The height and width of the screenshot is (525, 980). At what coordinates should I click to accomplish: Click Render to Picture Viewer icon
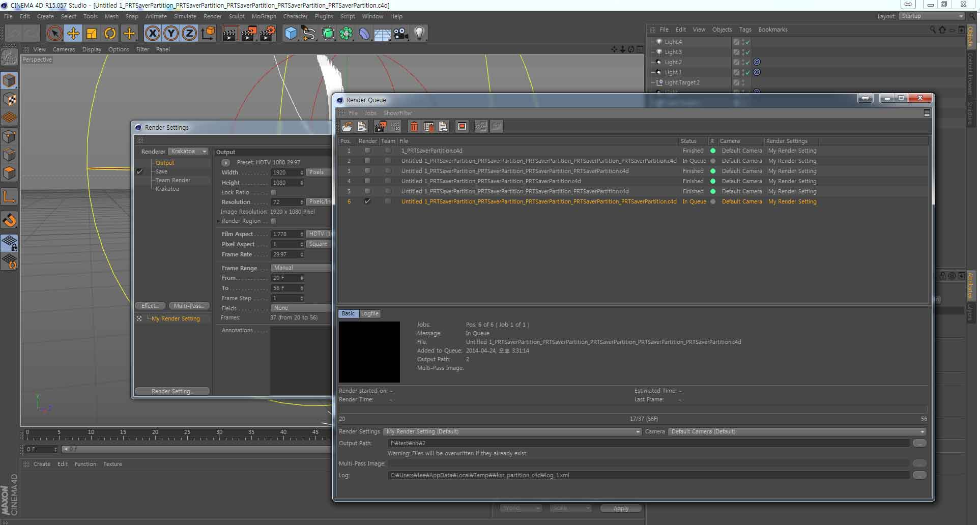pos(249,34)
